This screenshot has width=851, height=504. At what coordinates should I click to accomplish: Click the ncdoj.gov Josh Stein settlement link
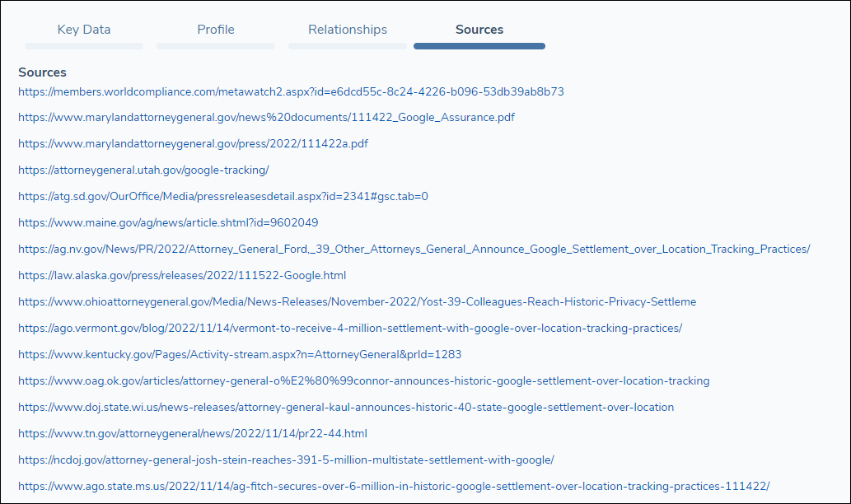tap(286, 460)
